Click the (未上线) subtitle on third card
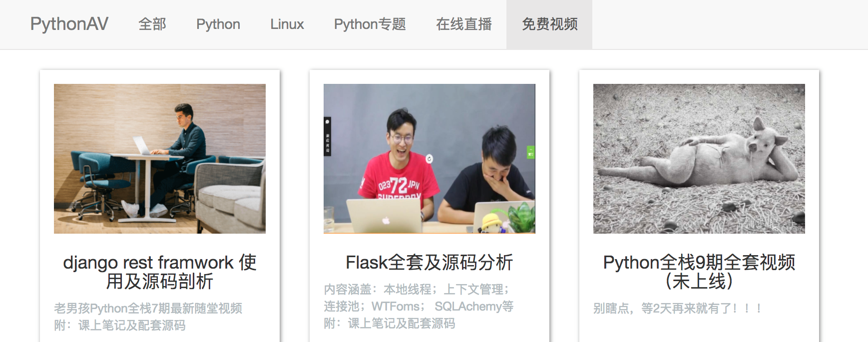 [699, 281]
